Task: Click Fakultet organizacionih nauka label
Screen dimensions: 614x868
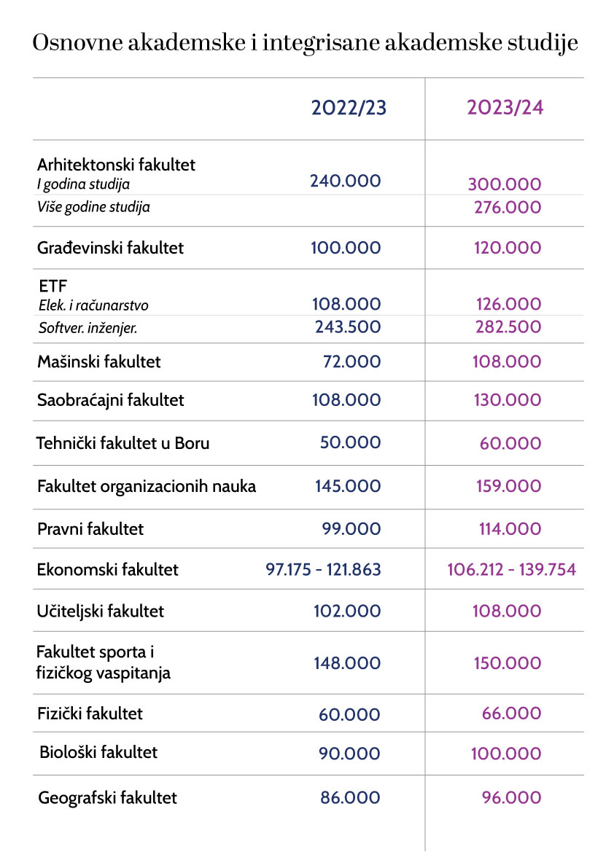Action: pyautogui.click(x=147, y=486)
